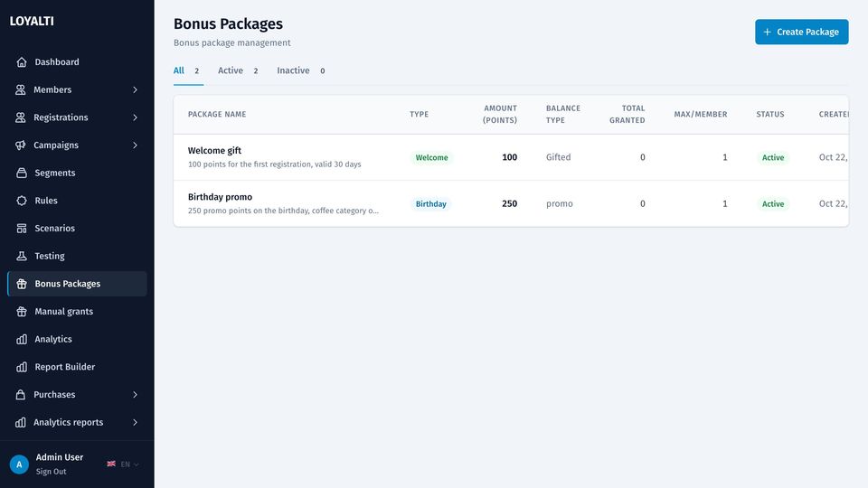Viewport: 868px width, 488px height.
Task: Open Rules from the sidebar
Action: click(77, 201)
